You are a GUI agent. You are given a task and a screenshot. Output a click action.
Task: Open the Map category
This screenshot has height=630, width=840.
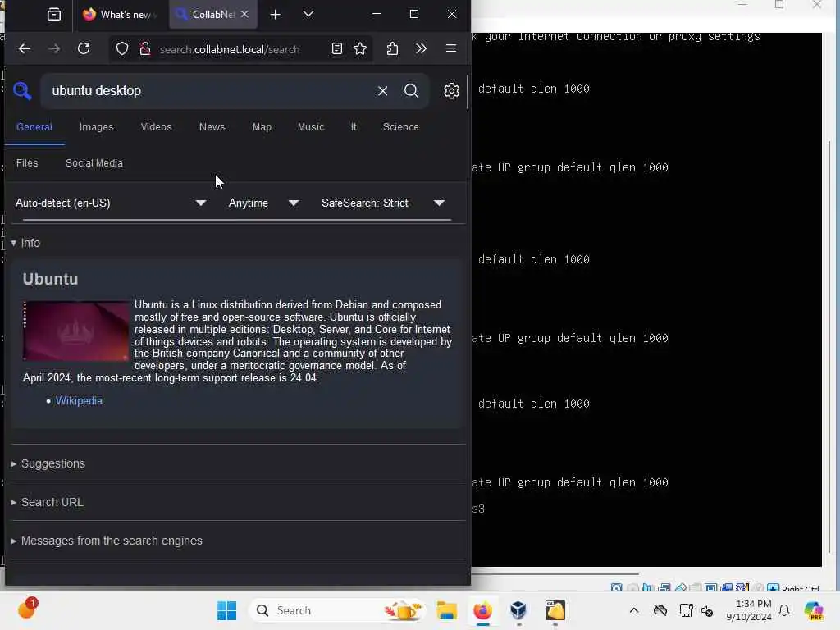(262, 127)
